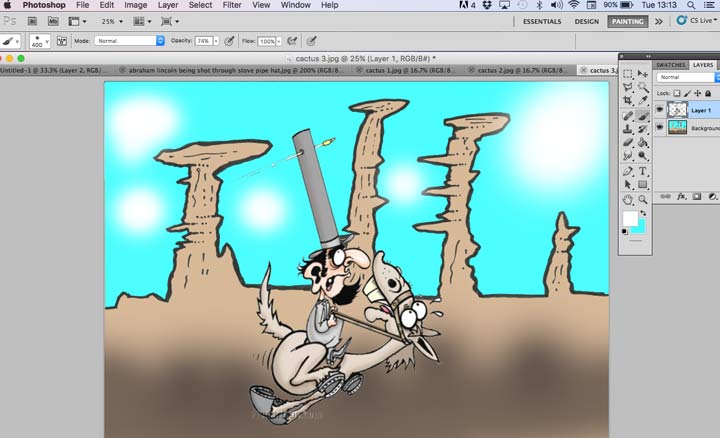Viewport: 720px width, 438px height.
Task: Select the Eraser tool
Action: click(x=628, y=142)
